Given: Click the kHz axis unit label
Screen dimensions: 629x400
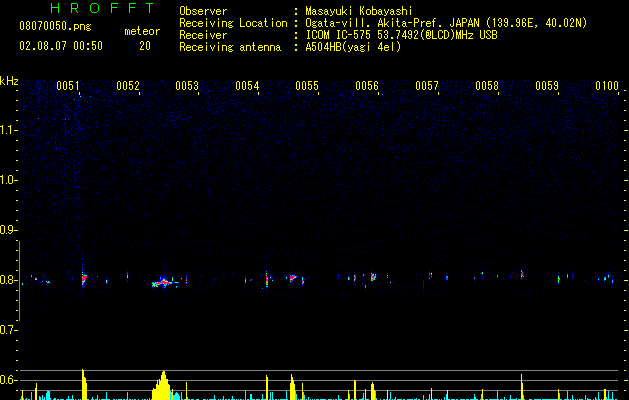Looking at the screenshot, I should (9, 81).
